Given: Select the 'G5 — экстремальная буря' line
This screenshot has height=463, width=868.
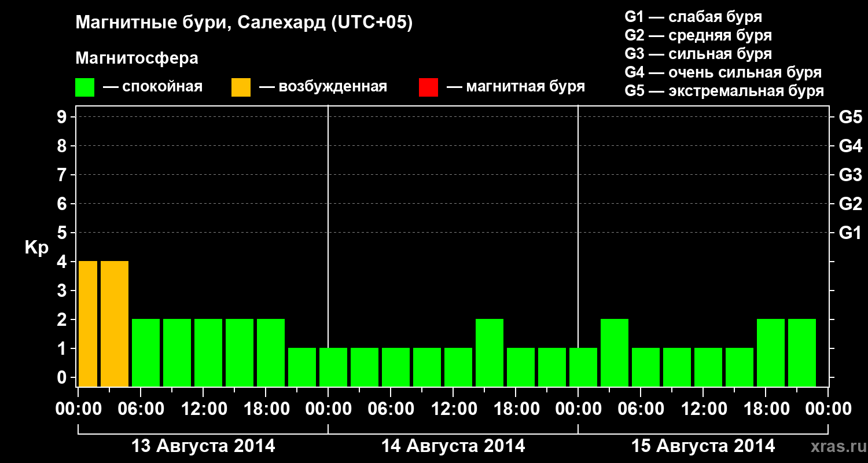Looking at the screenshot, I should point(724,91).
